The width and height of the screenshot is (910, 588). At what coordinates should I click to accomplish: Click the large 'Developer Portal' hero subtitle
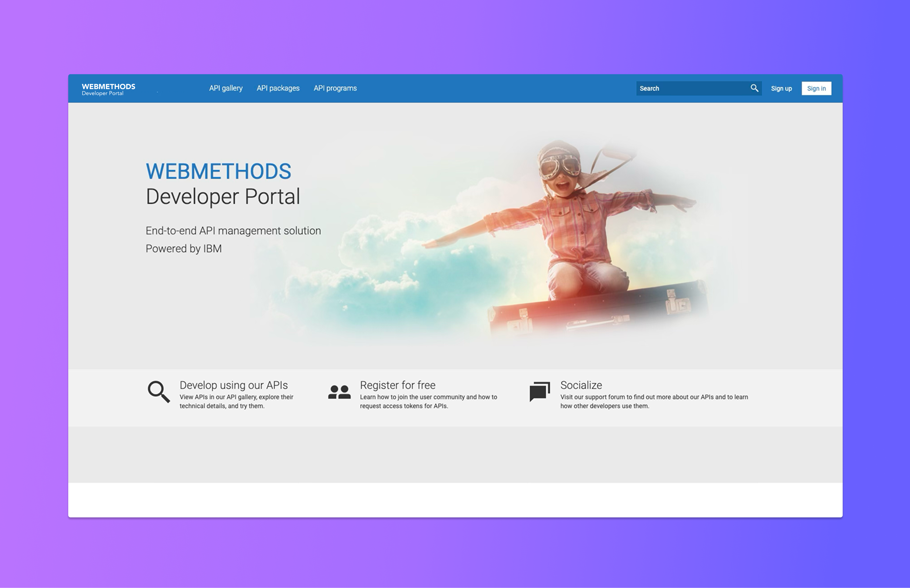click(223, 197)
